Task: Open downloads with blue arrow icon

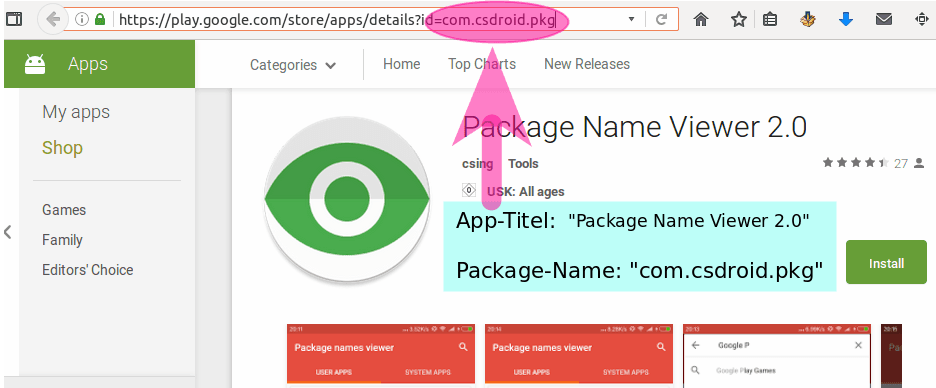Action: 845,20
